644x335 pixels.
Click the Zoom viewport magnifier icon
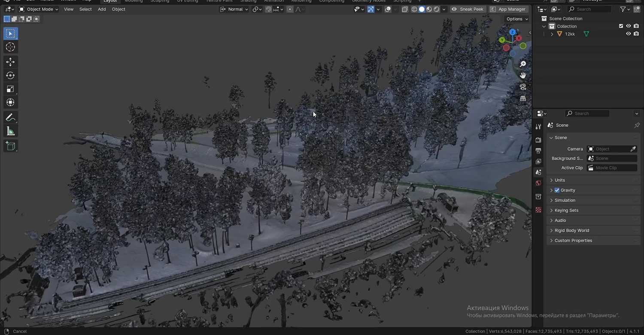(x=522, y=64)
